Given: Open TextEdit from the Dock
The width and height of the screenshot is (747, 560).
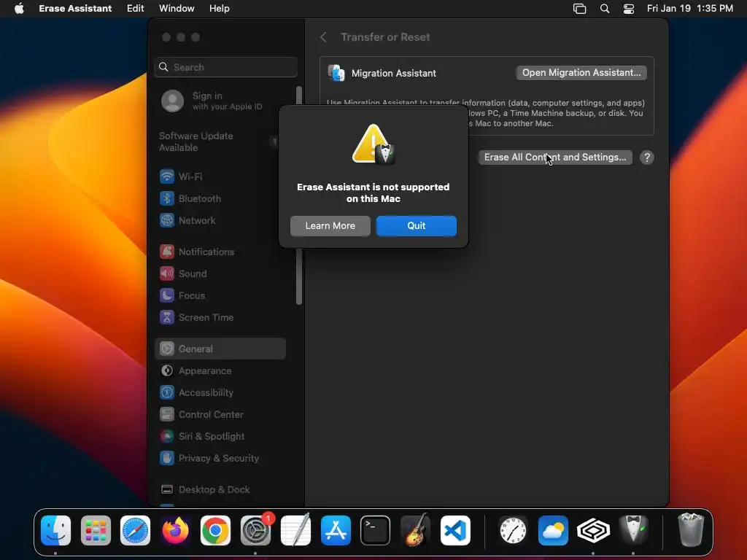Looking at the screenshot, I should pos(295,531).
